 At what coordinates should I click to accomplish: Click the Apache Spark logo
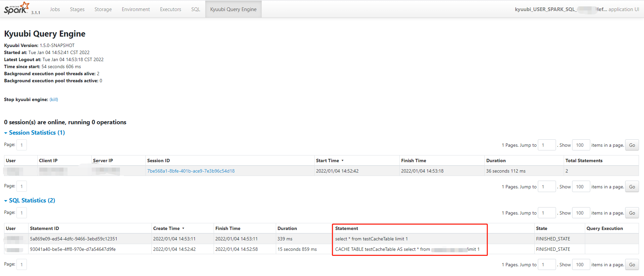[17, 8]
